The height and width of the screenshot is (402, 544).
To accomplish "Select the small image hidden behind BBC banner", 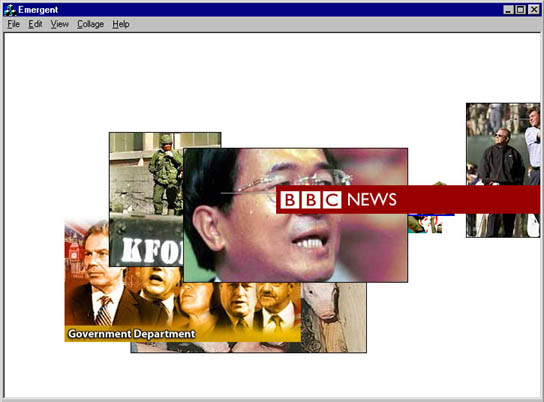I will pyautogui.click(x=425, y=224).
